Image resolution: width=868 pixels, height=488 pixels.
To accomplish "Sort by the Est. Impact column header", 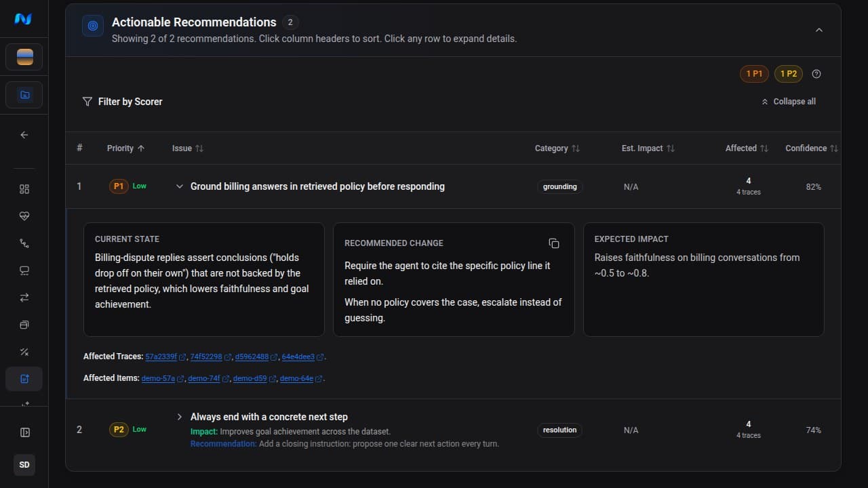I will (648, 148).
